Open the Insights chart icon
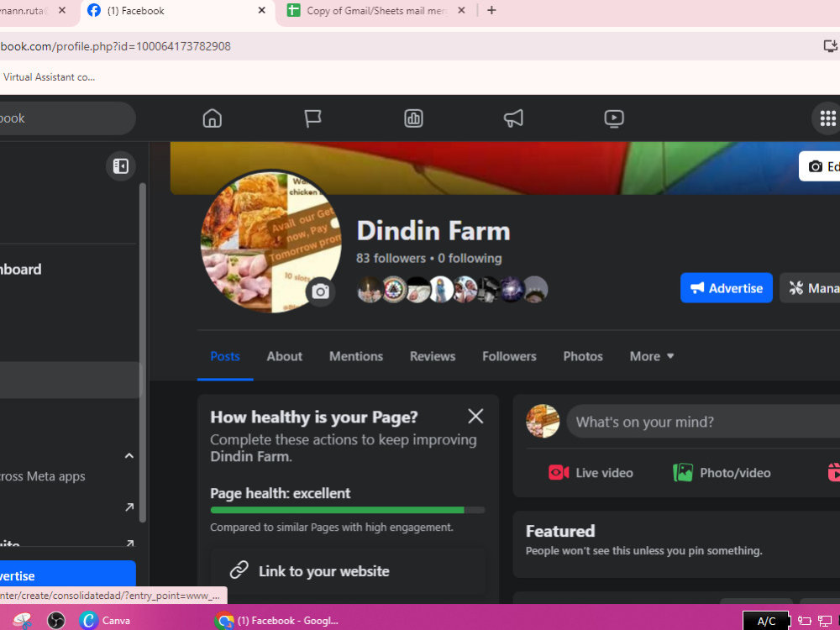The height and width of the screenshot is (630, 840). [x=413, y=118]
